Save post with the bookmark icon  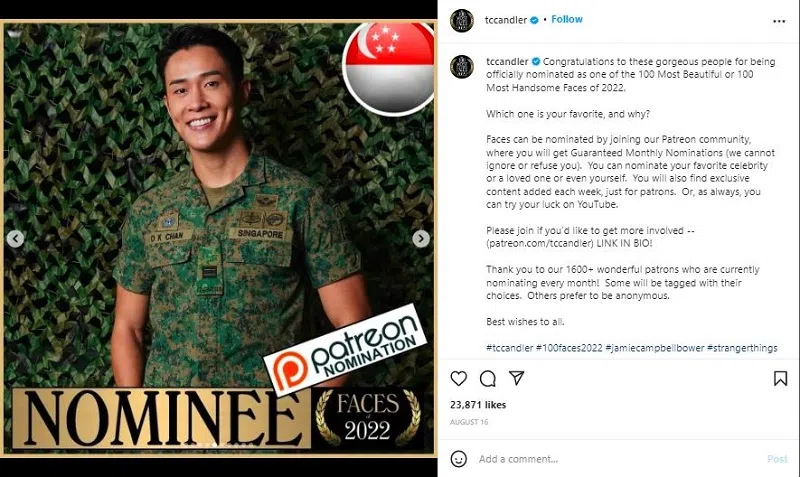click(780, 379)
